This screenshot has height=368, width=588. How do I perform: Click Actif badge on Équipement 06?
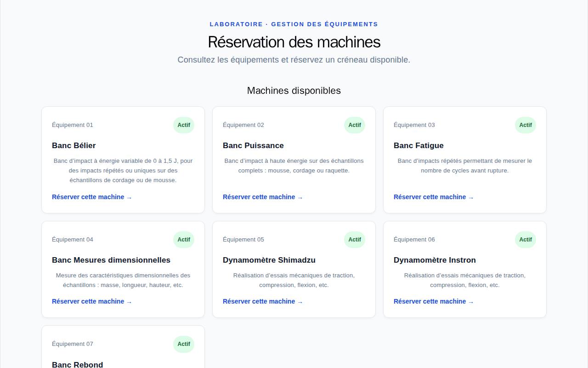click(x=526, y=240)
